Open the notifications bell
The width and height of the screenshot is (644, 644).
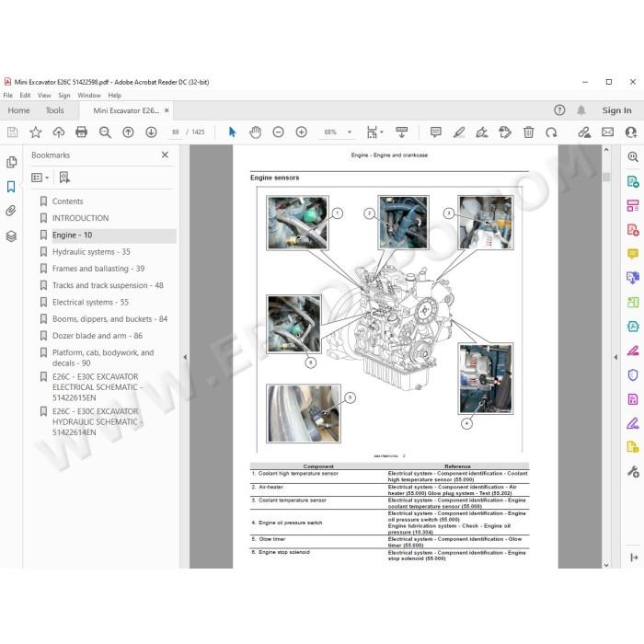[x=581, y=110]
